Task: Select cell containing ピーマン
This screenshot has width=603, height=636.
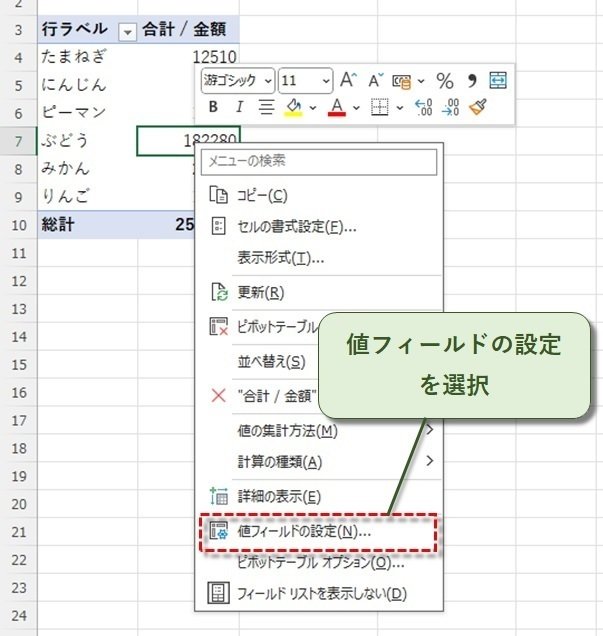Action: pos(88,113)
